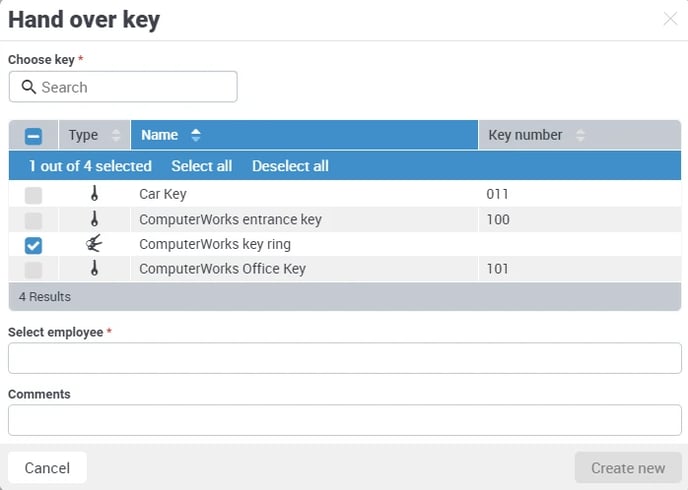Click key number 100
This screenshot has height=490, width=688.
coord(498,219)
